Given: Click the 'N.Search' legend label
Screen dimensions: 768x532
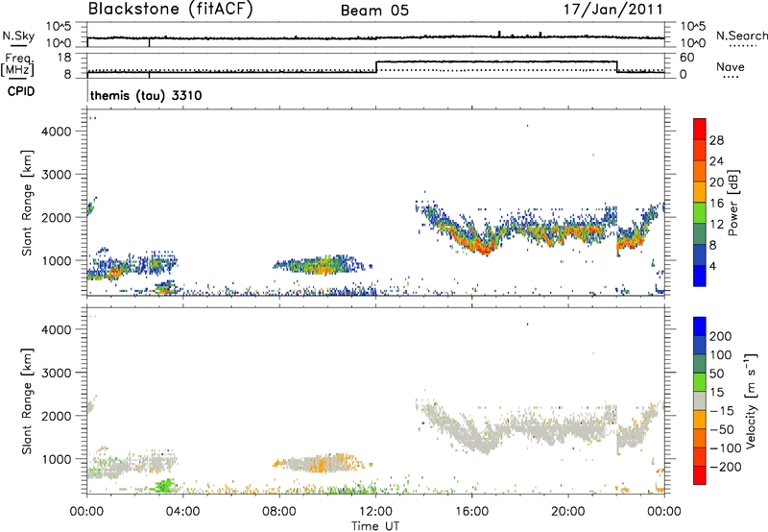Looking at the screenshot, I should point(741,36).
